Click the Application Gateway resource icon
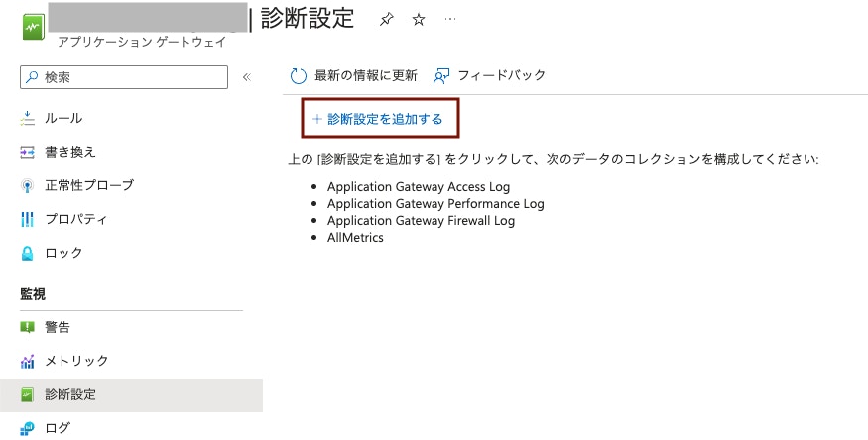 (34, 27)
